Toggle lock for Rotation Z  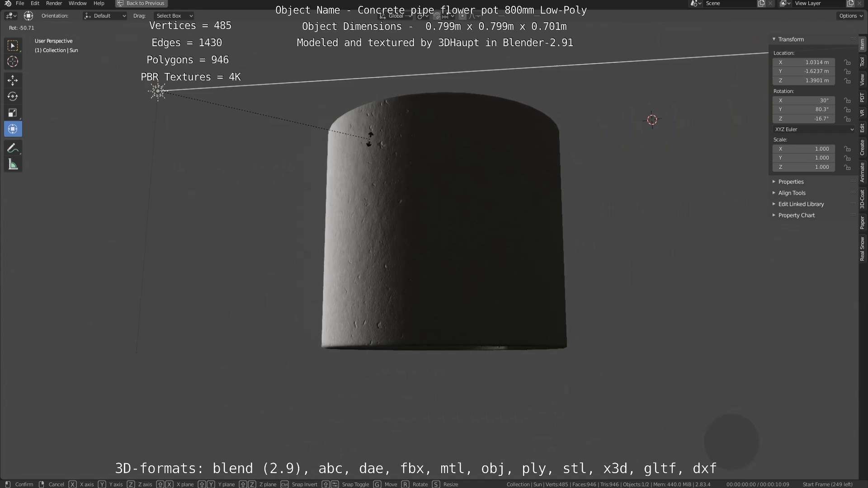click(x=848, y=118)
